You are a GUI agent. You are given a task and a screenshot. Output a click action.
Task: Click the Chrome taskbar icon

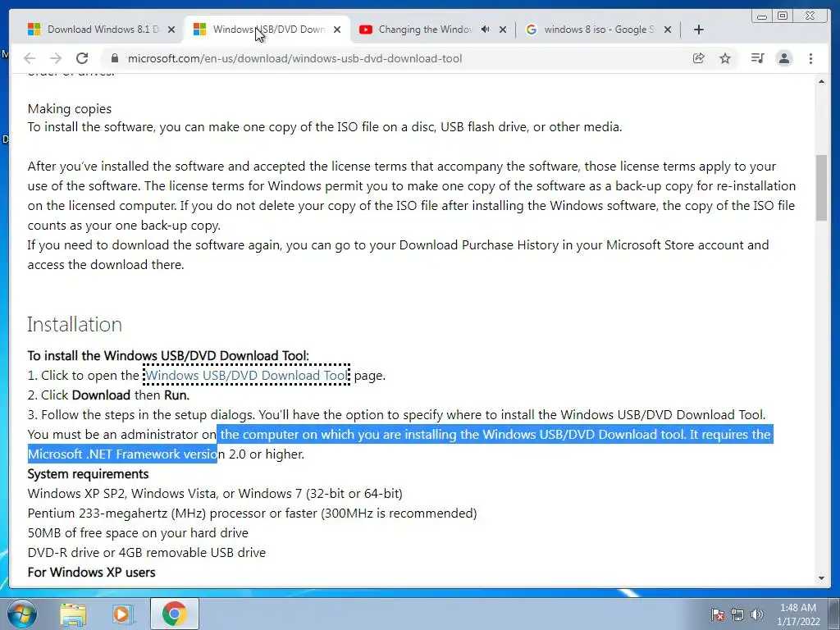[174, 614]
